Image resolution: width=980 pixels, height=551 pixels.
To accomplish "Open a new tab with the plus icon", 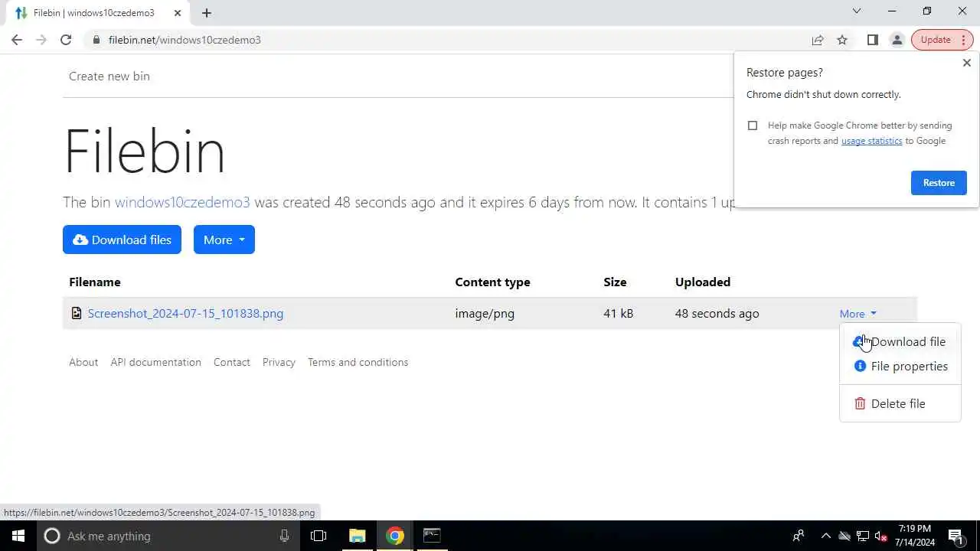I will click(x=207, y=13).
